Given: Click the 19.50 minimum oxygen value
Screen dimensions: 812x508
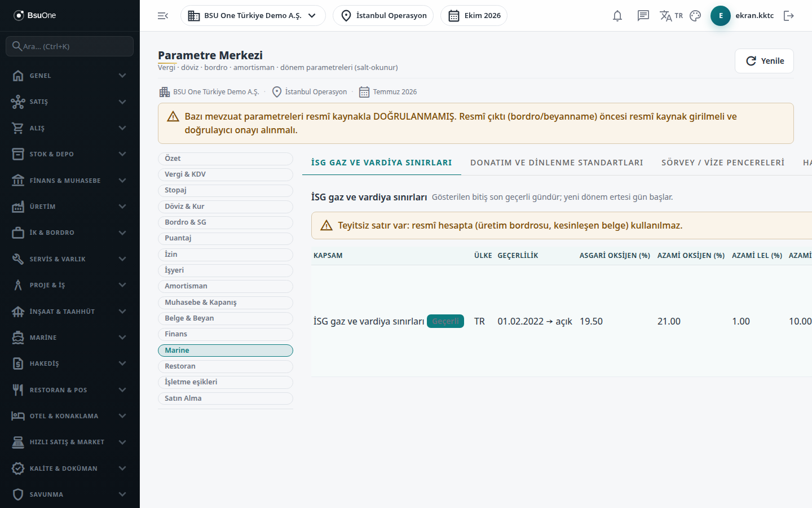Looking at the screenshot, I should coord(591,321).
